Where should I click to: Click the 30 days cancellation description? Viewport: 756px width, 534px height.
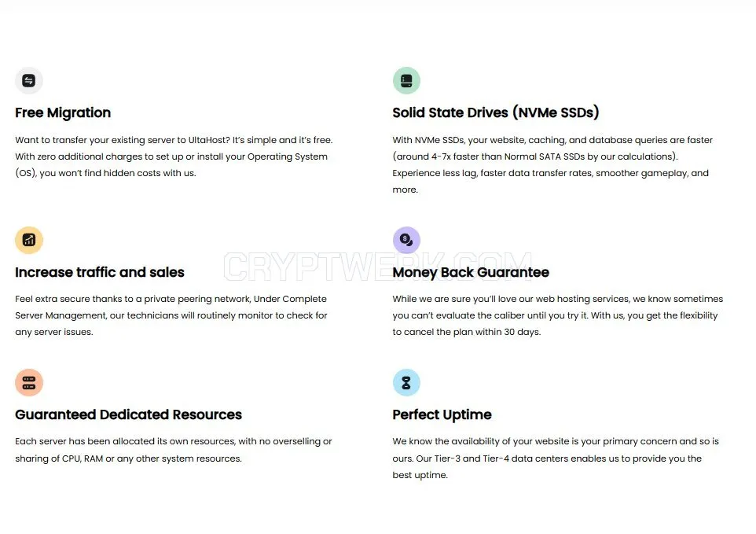pos(557,315)
